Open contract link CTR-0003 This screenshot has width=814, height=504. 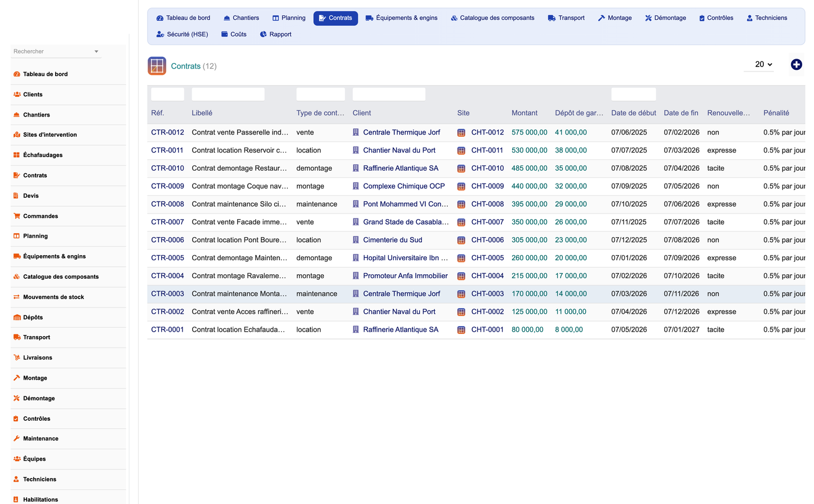pyautogui.click(x=167, y=294)
